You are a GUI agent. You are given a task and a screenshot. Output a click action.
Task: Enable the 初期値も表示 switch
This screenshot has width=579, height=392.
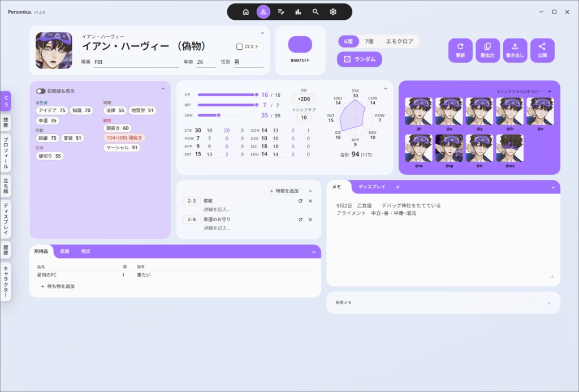pos(41,91)
